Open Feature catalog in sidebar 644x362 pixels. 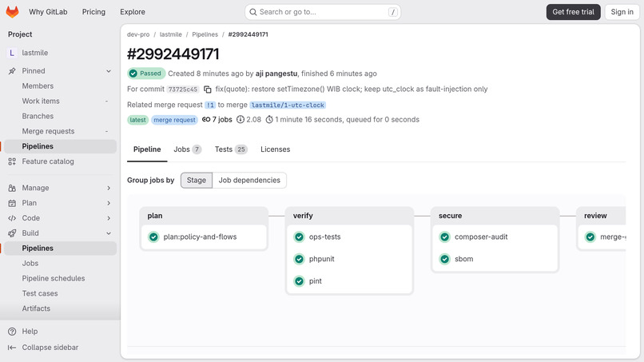(x=61, y=161)
